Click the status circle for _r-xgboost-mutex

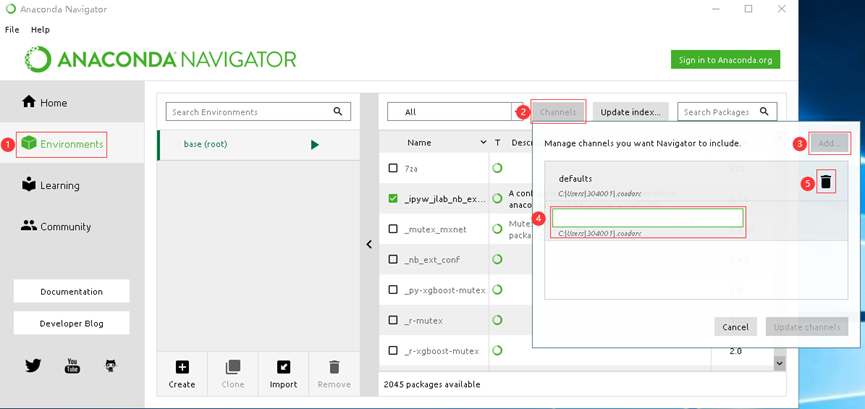tap(498, 350)
